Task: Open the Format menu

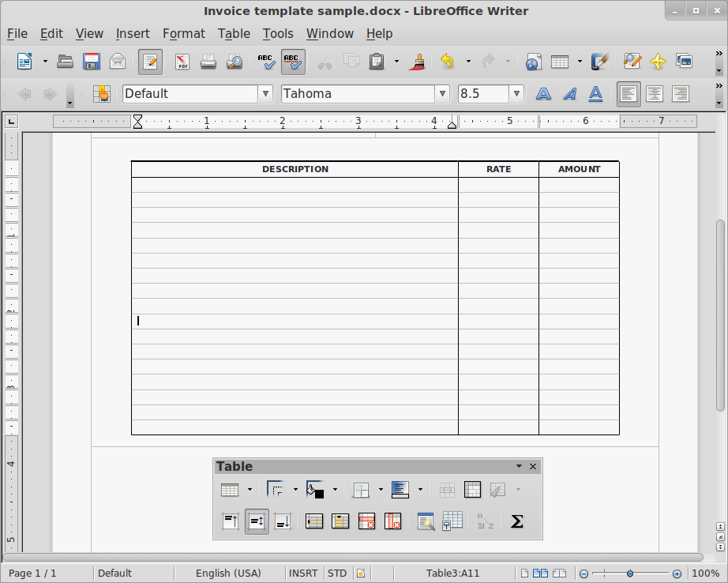Action: 184,33
